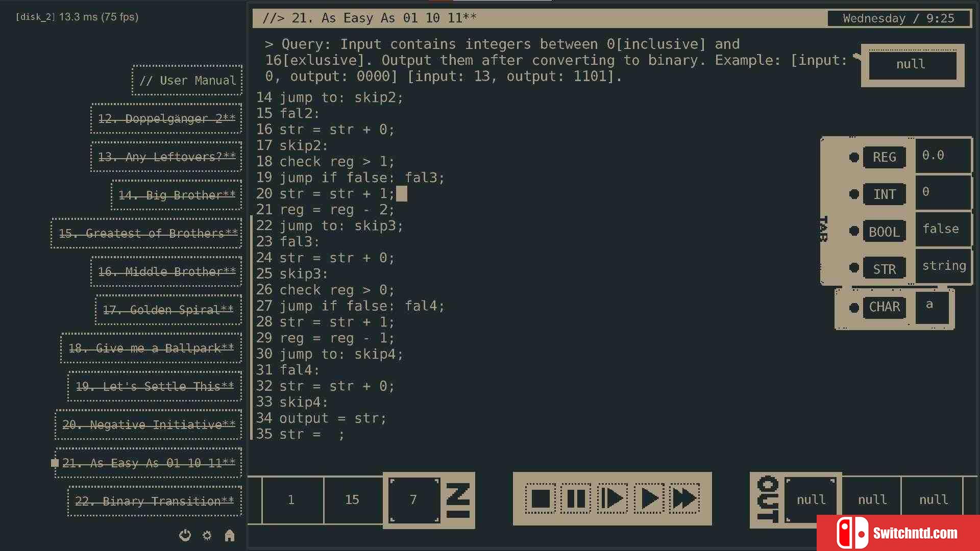
Task: Click the level title 21. As Easy As 01 10 11
Action: click(370, 18)
